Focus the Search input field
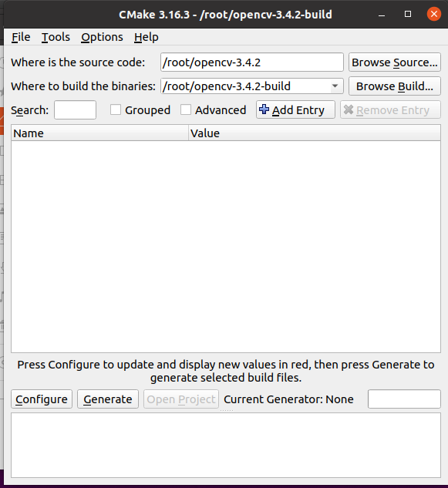The width and height of the screenshot is (448, 488). [75, 110]
